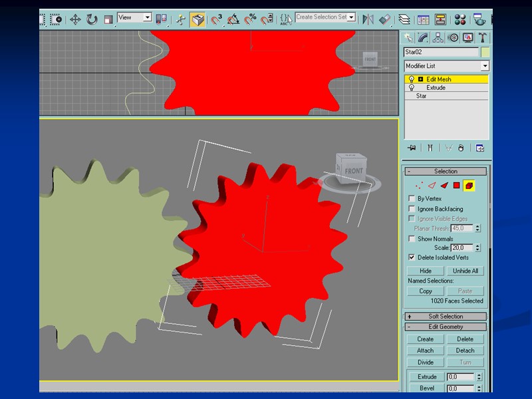The width and height of the screenshot is (532, 399).
Task: Select the Rotate tool
Action: 92,19
